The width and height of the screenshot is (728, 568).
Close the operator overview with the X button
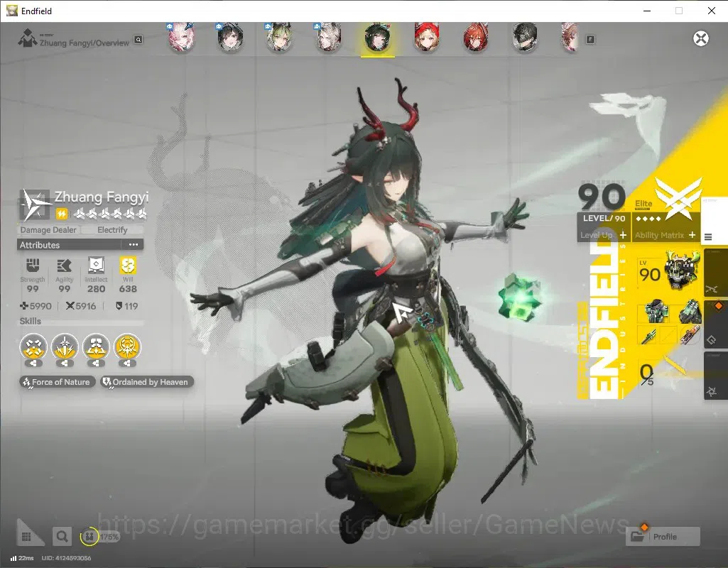click(701, 38)
